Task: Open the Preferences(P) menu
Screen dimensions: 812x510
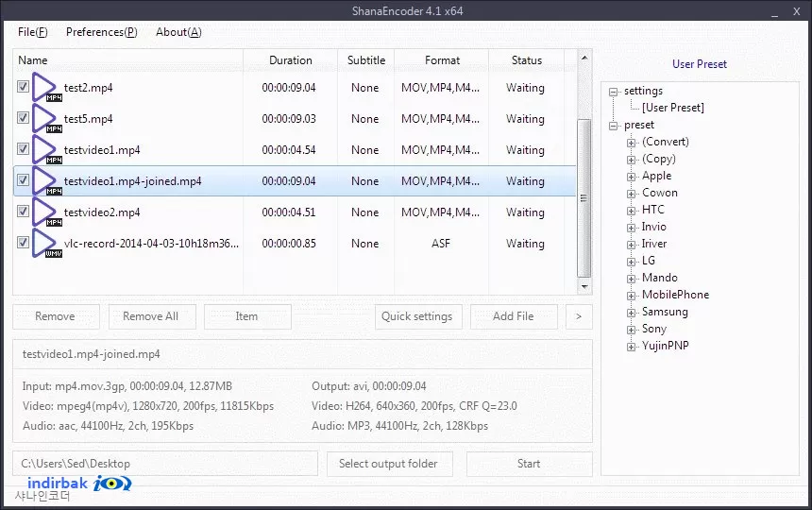Action: point(102,32)
